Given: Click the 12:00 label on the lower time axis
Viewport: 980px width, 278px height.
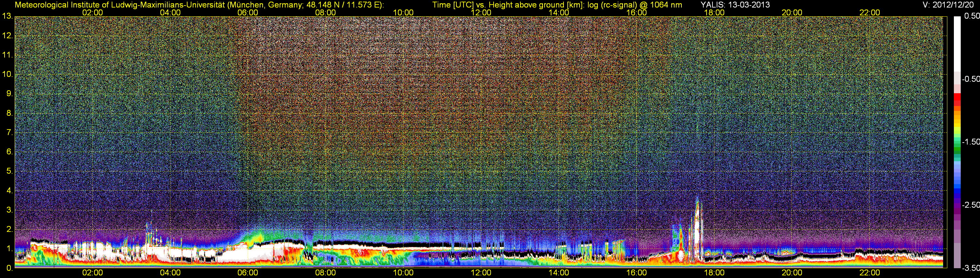Looking at the screenshot, I should (x=481, y=273).
